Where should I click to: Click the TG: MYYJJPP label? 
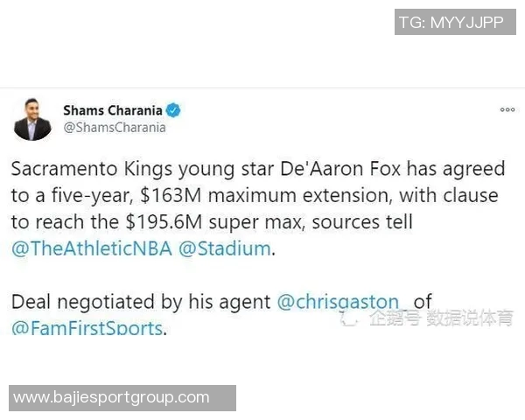[451, 23]
